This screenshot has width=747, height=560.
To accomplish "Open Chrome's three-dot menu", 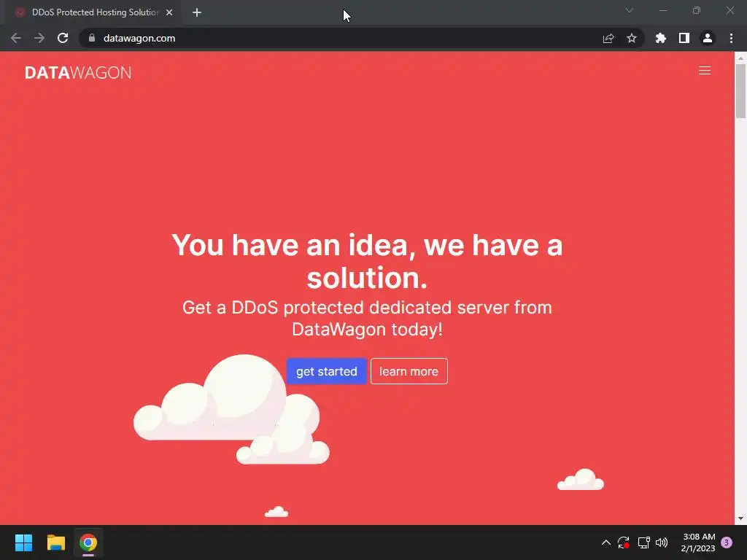I will (x=731, y=38).
